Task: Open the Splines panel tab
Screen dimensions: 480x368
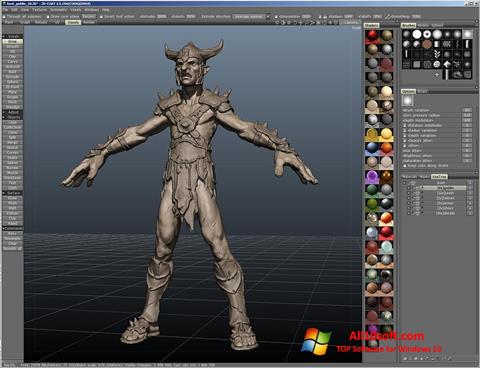Action: [437, 25]
